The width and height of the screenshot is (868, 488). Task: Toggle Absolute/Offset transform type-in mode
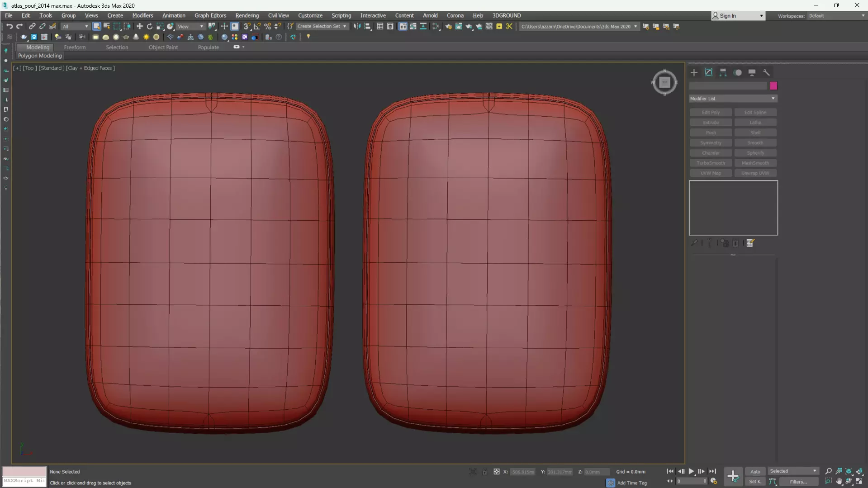point(497,472)
